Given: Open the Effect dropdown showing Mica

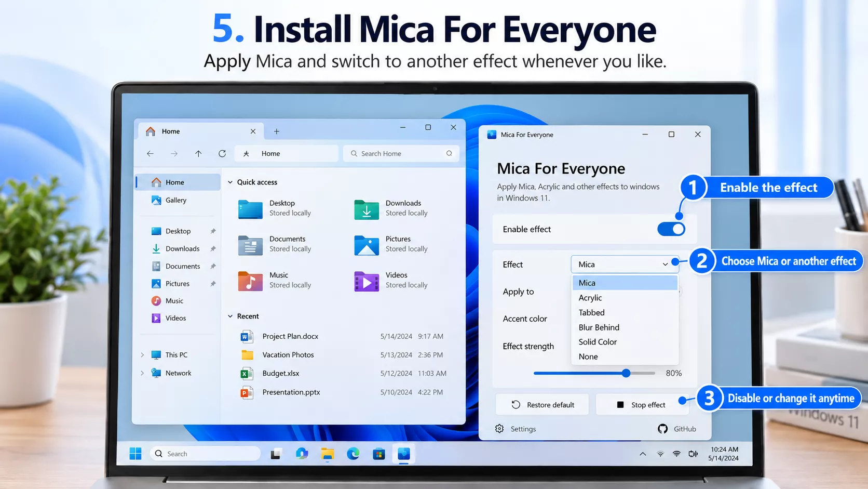Looking at the screenshot, I should (x=625, y=265).
